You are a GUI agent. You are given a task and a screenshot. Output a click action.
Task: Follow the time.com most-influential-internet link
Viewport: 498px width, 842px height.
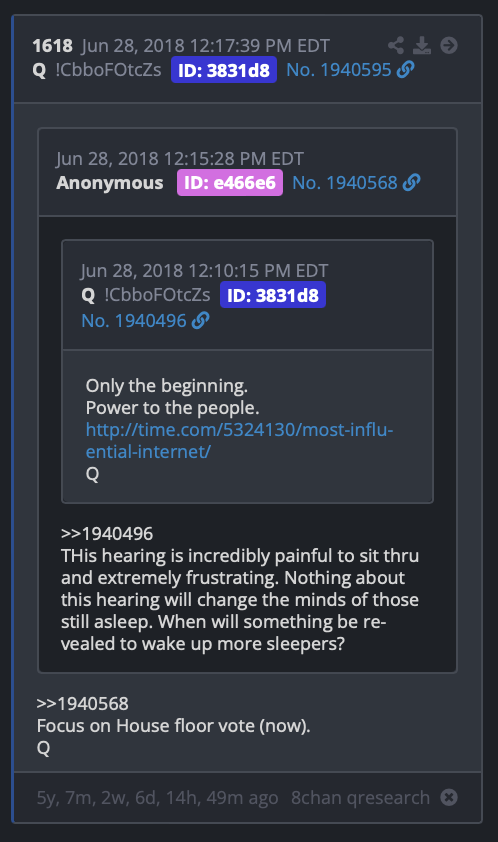point(240,441)
